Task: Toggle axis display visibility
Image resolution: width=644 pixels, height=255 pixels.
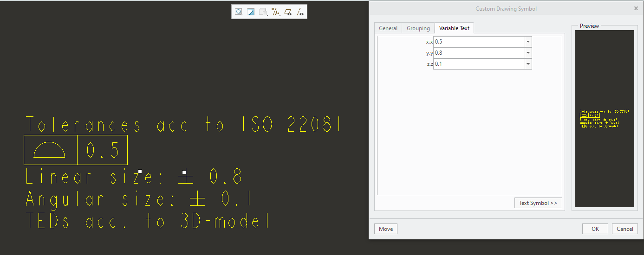Action: point(300,12)
